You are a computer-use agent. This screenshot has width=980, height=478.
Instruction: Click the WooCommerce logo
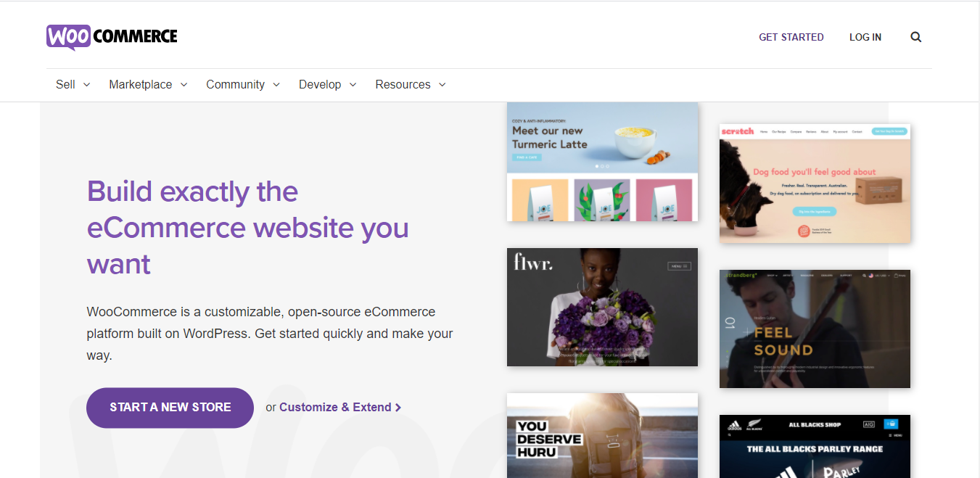112,37
